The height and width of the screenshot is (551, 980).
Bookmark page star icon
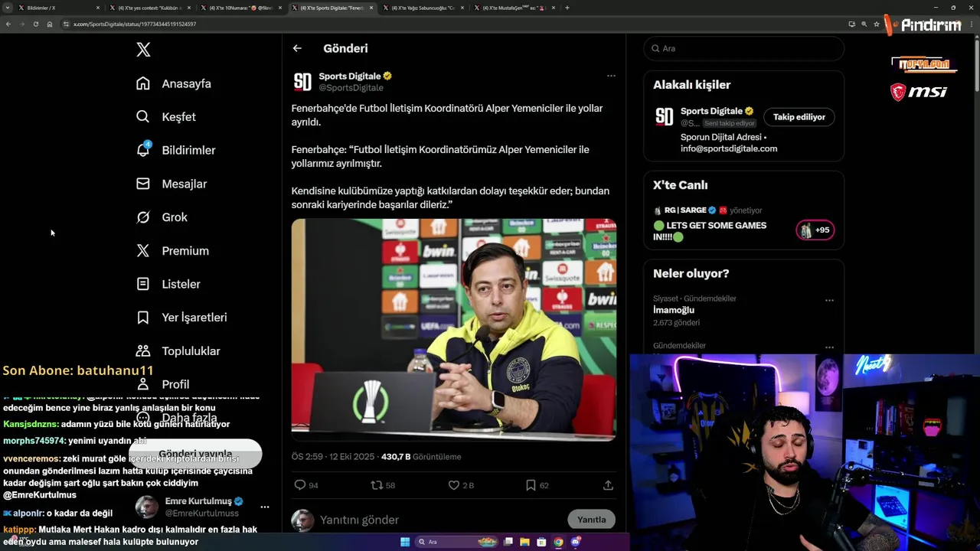coord(877,24)
